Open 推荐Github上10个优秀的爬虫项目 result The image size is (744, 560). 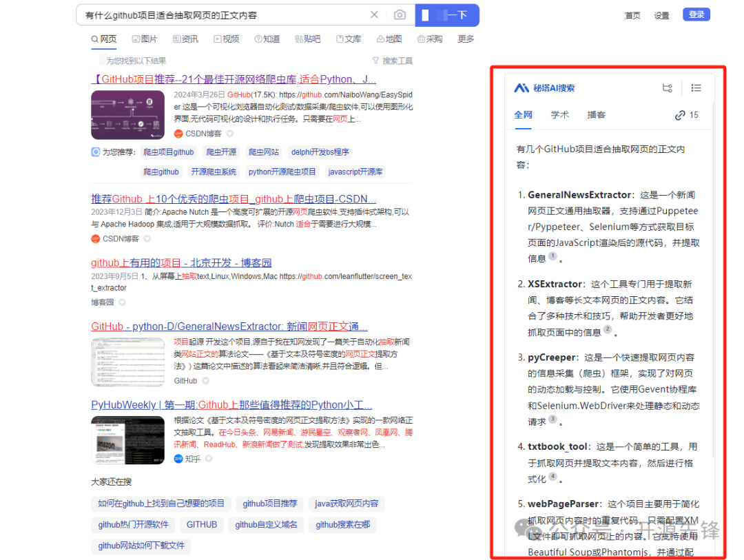click(x=234, y=199)
